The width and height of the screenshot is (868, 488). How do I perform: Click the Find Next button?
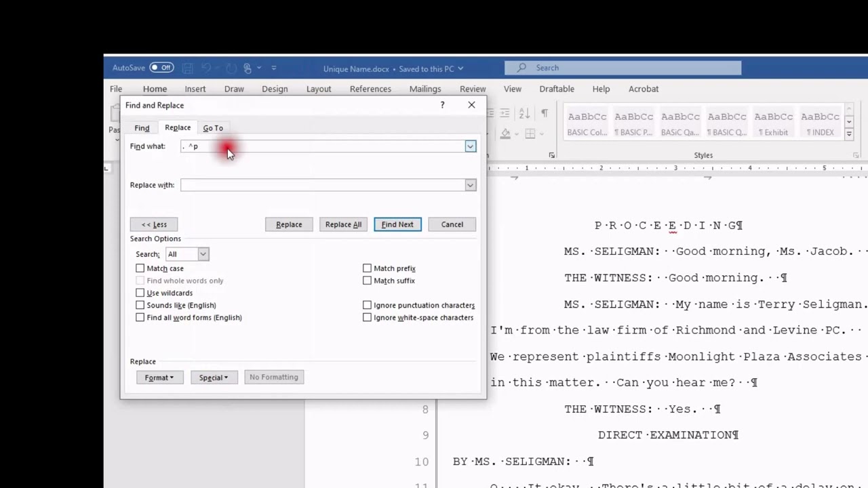coord(397,224)
